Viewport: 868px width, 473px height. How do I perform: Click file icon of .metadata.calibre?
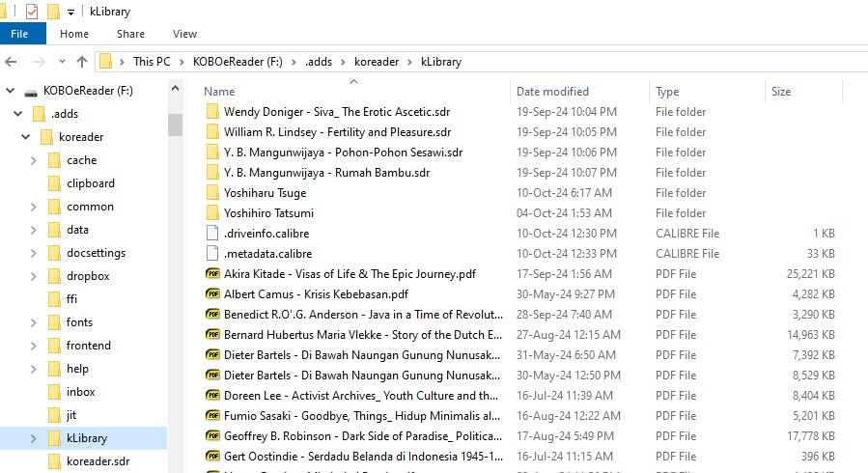212,254
